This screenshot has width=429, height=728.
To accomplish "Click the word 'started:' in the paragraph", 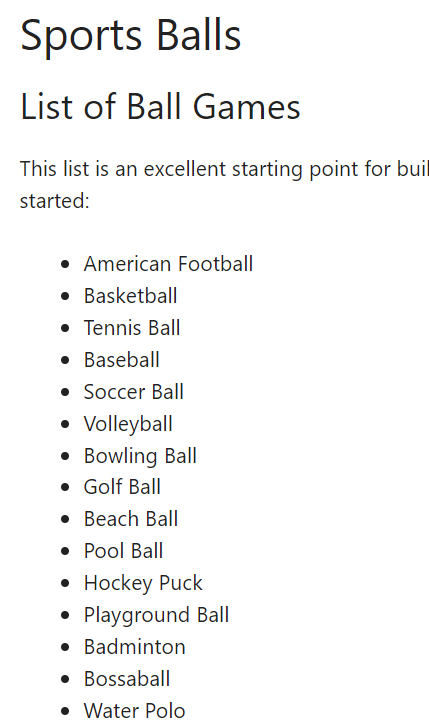I will [x=54, y=201].
